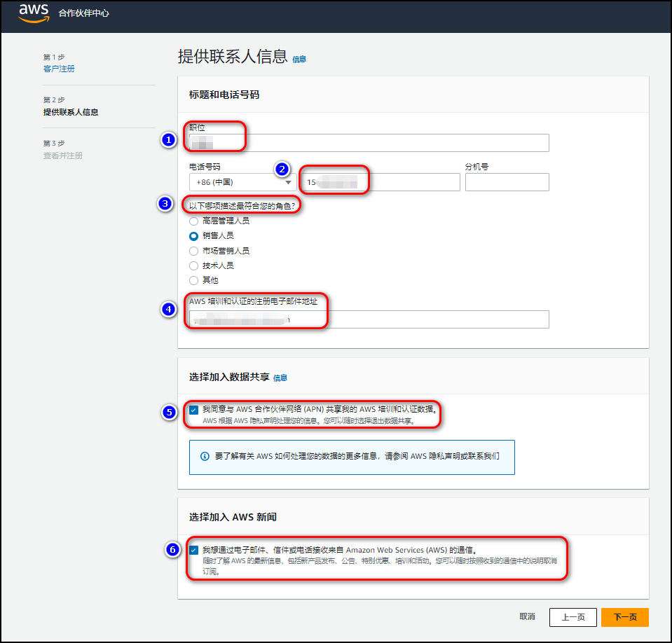
Task: Toggle AWS communications opt-in checkbox
Action: point(193,551)
